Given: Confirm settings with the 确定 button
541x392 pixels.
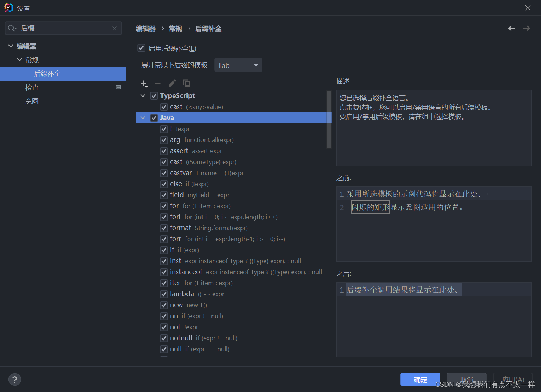Looking at the screenshot, I should [x=420, y=379].
